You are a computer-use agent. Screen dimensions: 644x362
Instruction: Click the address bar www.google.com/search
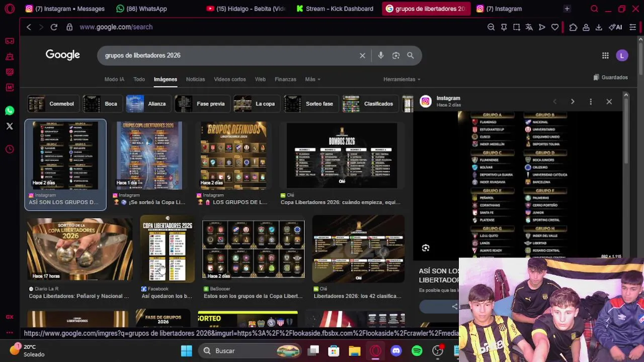(116, 27)
